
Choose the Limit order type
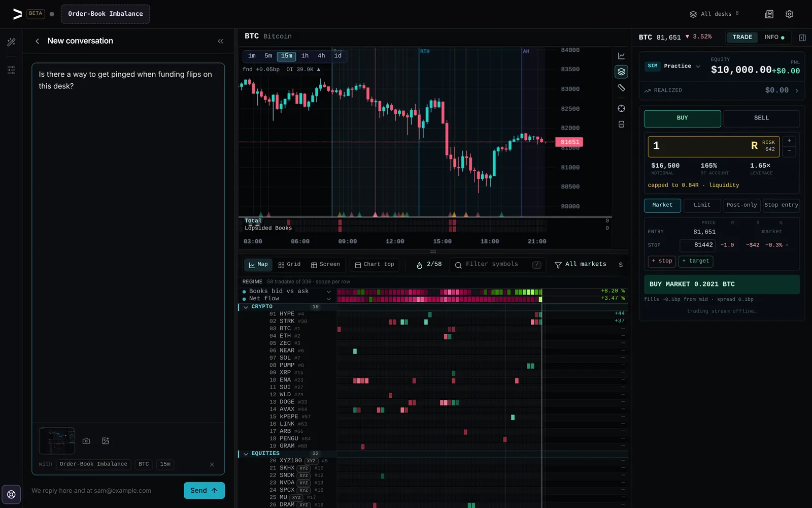[x=702, y=205]
